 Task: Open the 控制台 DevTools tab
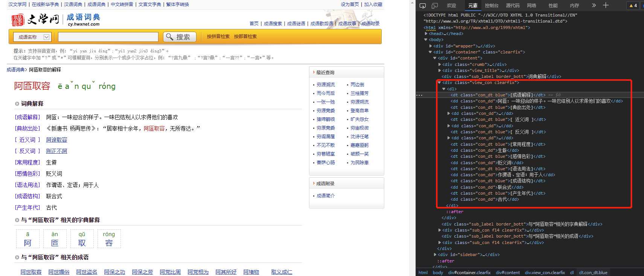coord(492,6)
